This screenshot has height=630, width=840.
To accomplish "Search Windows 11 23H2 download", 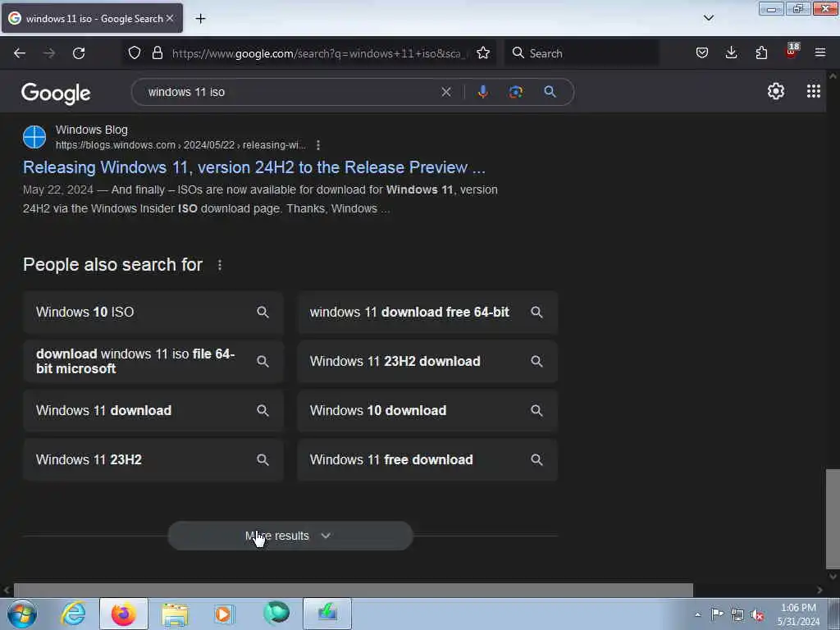I will pos(427,362).
